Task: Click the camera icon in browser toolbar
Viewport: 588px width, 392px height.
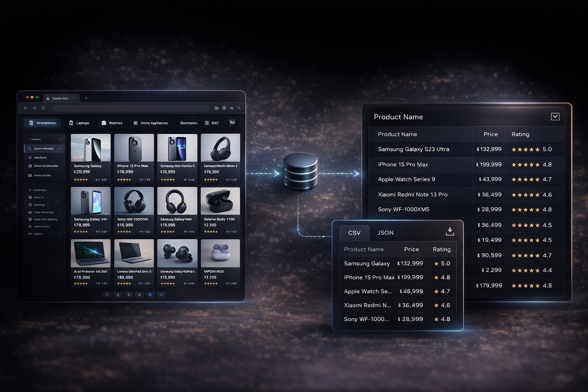Action: click(216, 108)
